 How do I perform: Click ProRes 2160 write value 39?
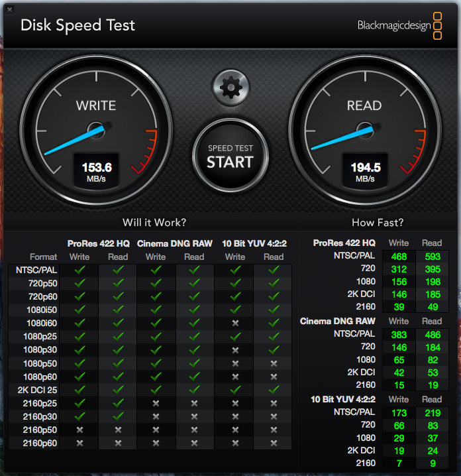[399, 307]
